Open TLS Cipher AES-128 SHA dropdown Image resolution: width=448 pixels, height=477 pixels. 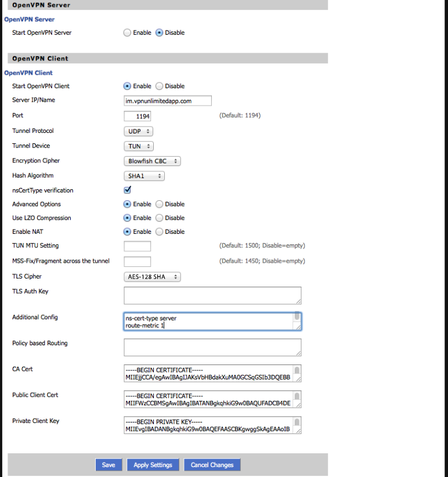click(x=153, y=277)
